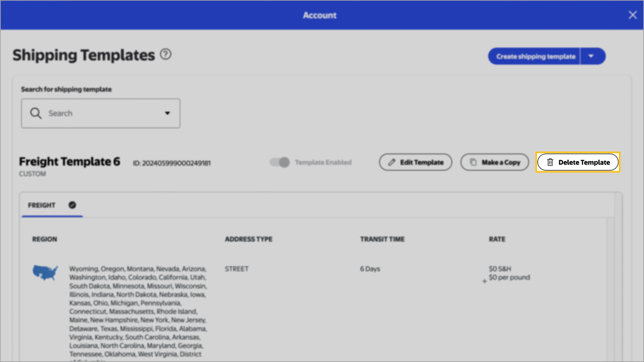Select the FREIGHT tab

coord(42,205)
